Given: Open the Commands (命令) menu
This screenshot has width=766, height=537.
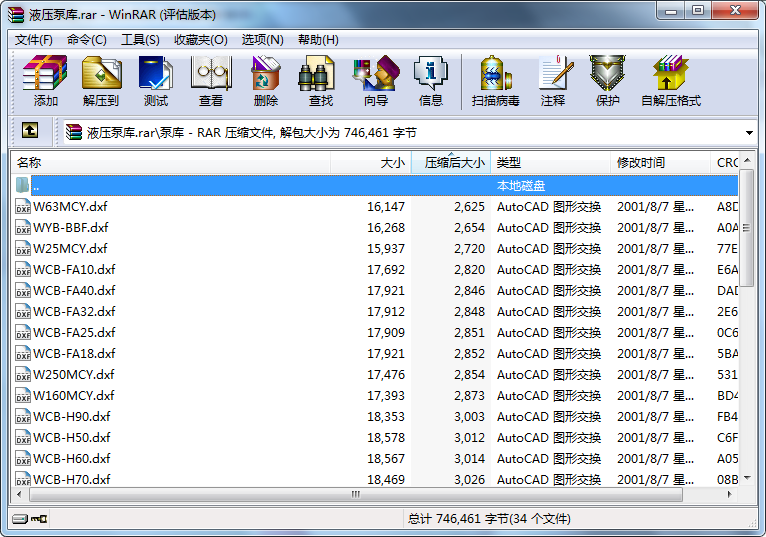Looking at the screenshot, I should click(86, 40).
